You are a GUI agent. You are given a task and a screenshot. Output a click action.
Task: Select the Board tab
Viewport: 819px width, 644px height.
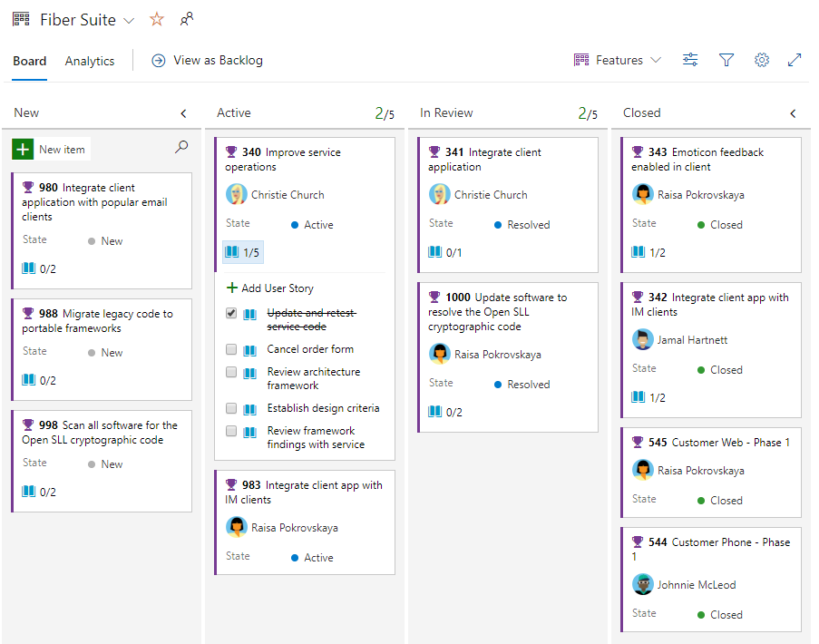point(29,61)
